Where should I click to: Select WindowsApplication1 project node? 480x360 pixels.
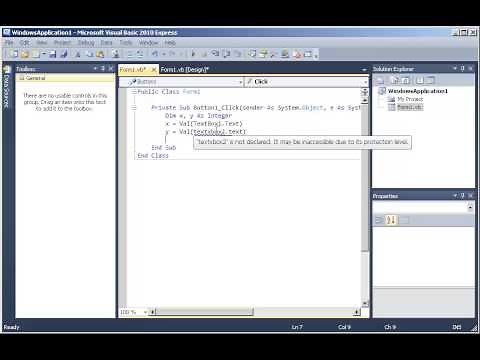[418, 91]
